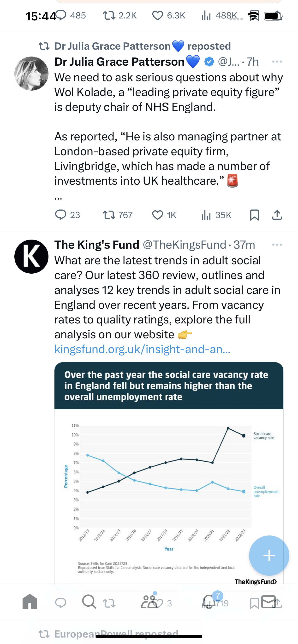Screen dimensions: 298x644
Task: Tap the compose new post plus button
Action: (269, 556)
